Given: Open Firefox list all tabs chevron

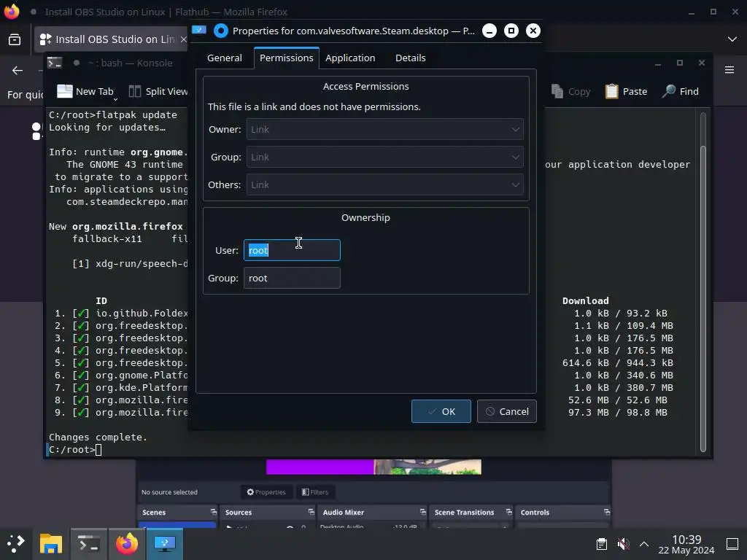Looking at the screenshot, I should click(732, 39).
